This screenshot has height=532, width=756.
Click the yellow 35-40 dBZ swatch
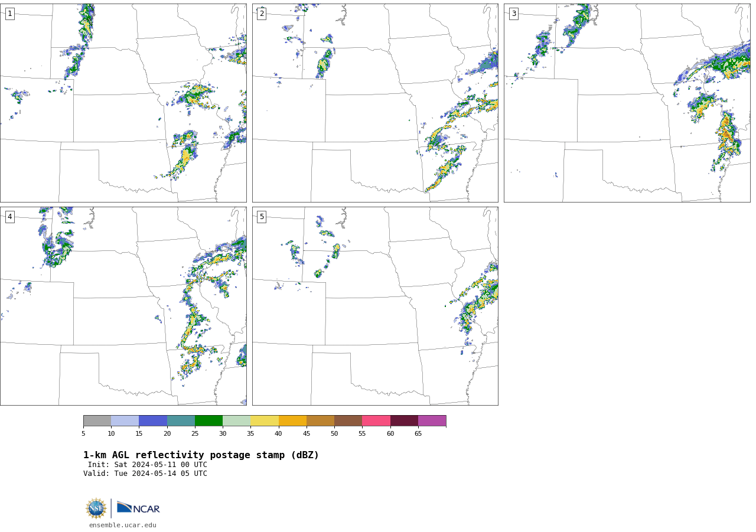click(x=265, y=421)
